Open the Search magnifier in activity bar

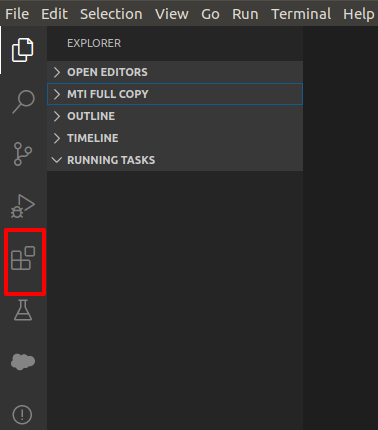coord(23,102)
